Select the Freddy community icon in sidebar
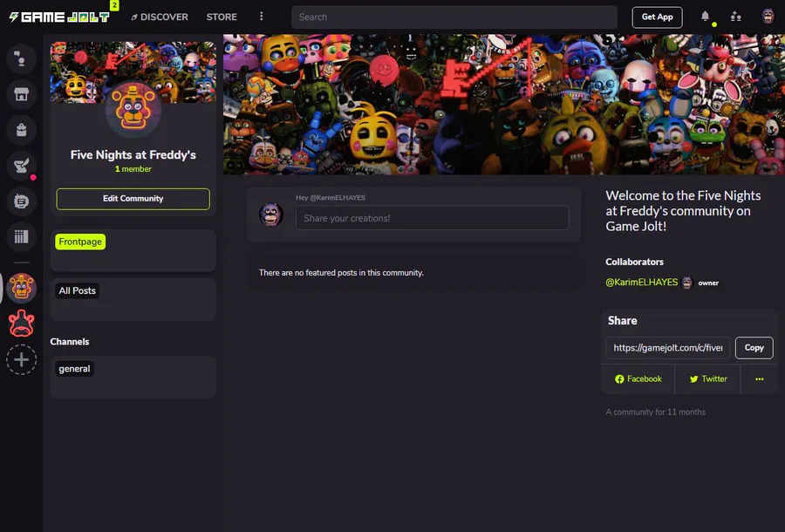Image resolution: width=785 pixels, height=532 pixels. click(x=21, y=289)
